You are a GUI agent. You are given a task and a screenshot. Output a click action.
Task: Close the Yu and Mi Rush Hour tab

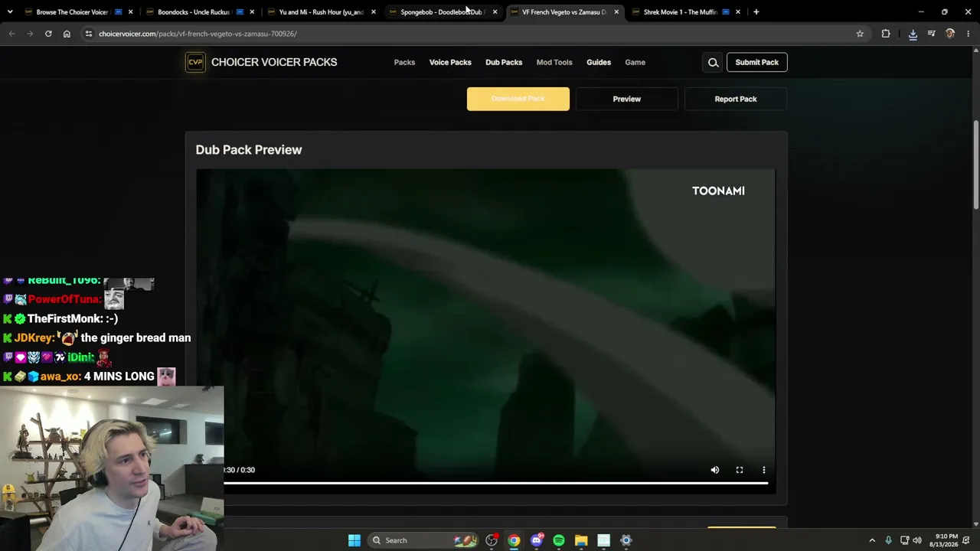click(x=374, y=12)
